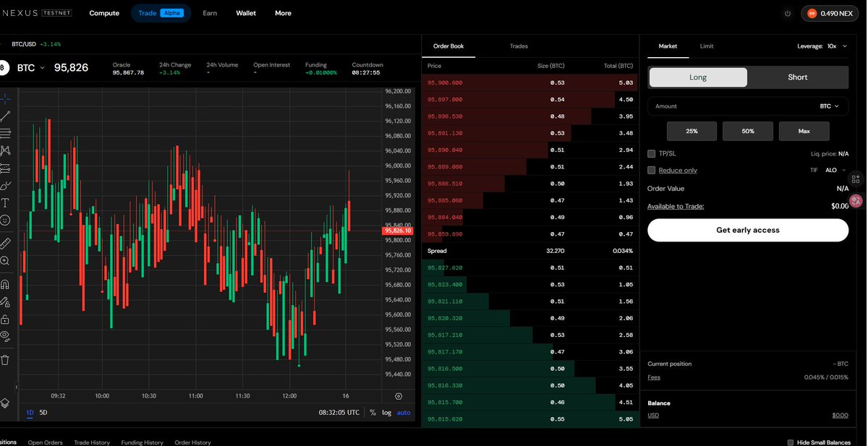Image resolution: width=868 pixels, height=446 pixels.
Task: Click into the Amount input field
Action: tap(748, 106)
